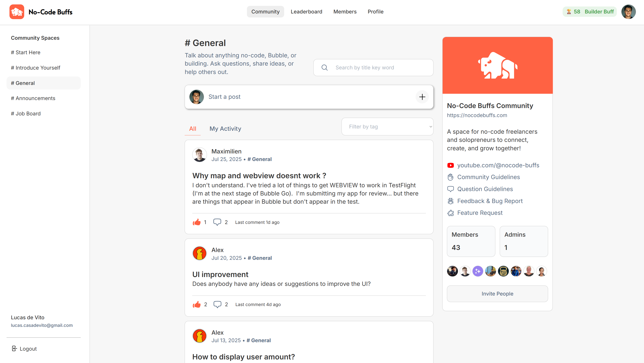Open comments on Why map and webview post
The height and width of the screenshot is (363, 644).
point(217,222)
